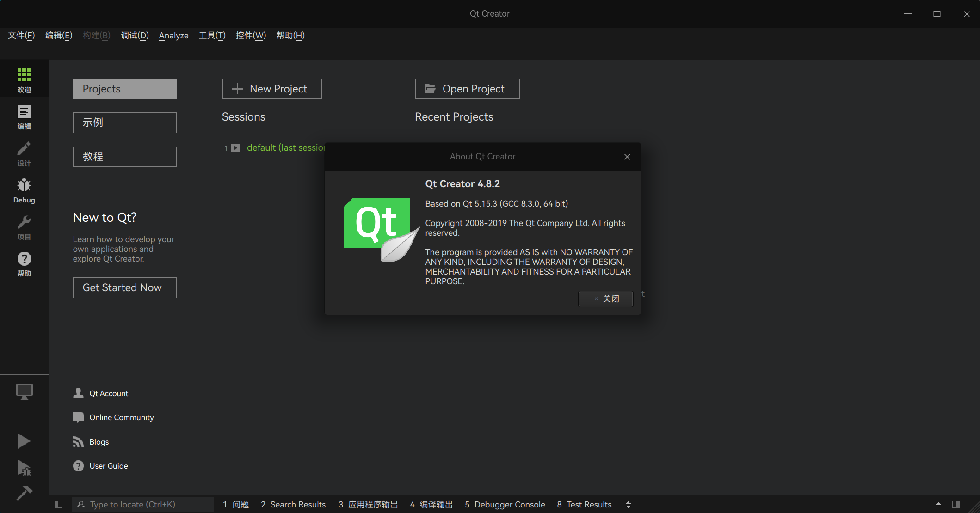This screenshot has width=980, height=513.
Task: Toggle the left sidebar visibility
Action: pyautogui.click(x=59, y=504)
